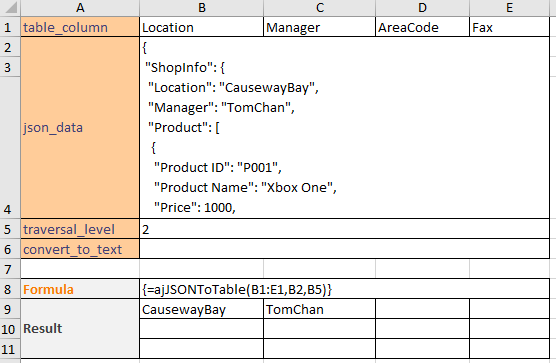This screenshot has width=556, height=363.
Task: Select the json_data label cell
Action: 80,128
